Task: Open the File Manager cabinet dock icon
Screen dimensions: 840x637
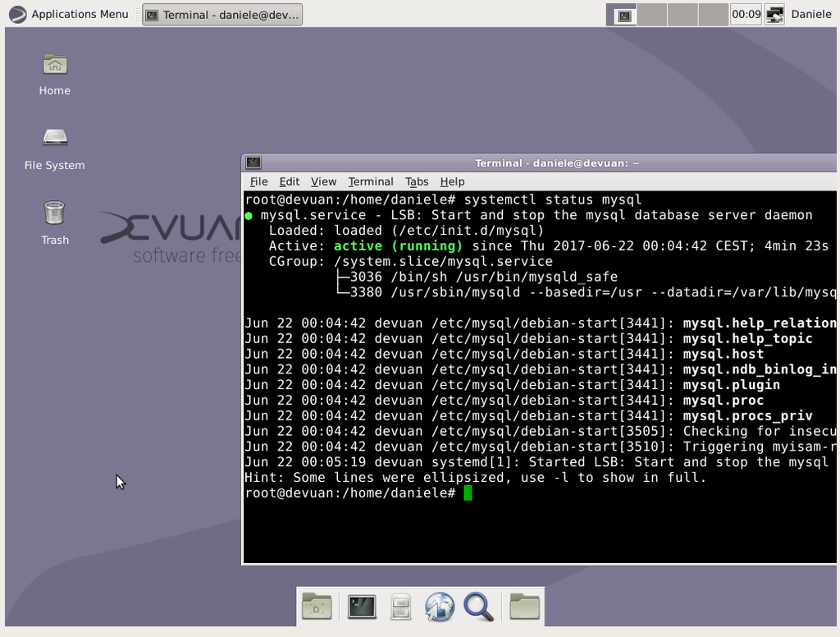Action: (x=400, y=607)
